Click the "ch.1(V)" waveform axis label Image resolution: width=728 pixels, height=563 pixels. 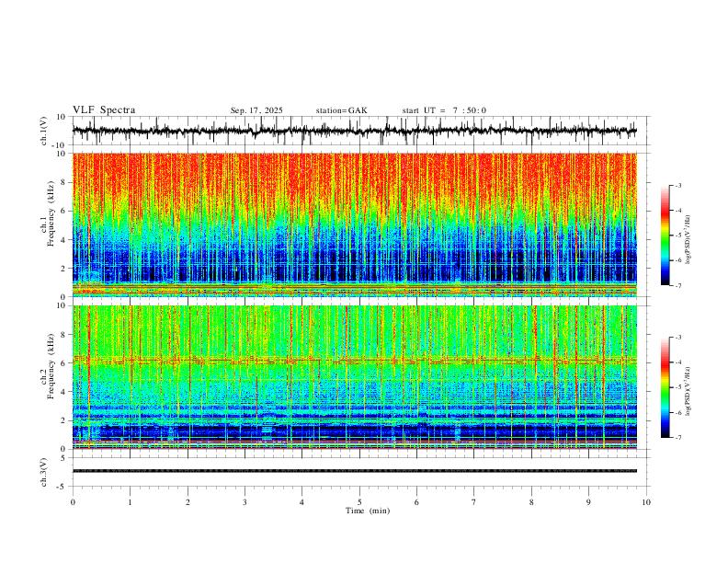click(x=44, y=131)
